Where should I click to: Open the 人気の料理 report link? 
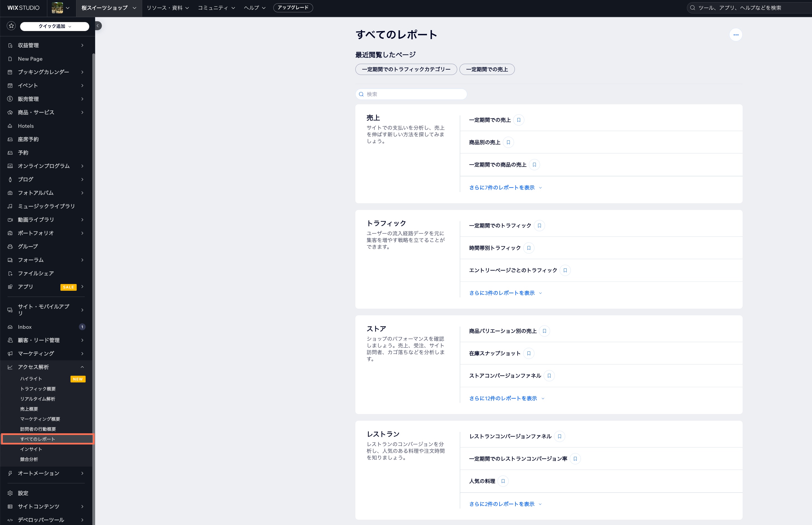click(482, 481)
